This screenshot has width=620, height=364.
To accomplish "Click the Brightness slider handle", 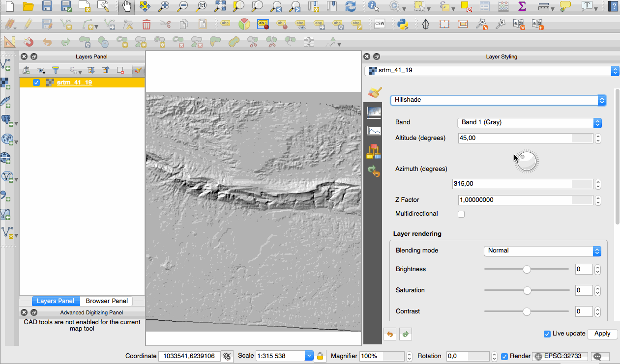I will coord(527,269).
